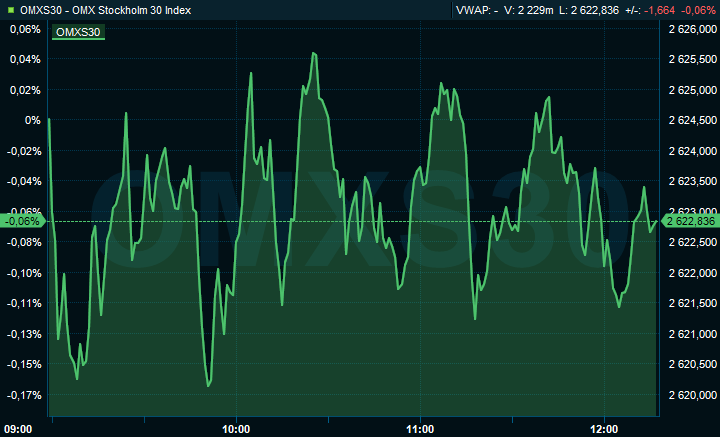
Task: Click the -0,11% left axis label
Action: [x=24, y=303]
